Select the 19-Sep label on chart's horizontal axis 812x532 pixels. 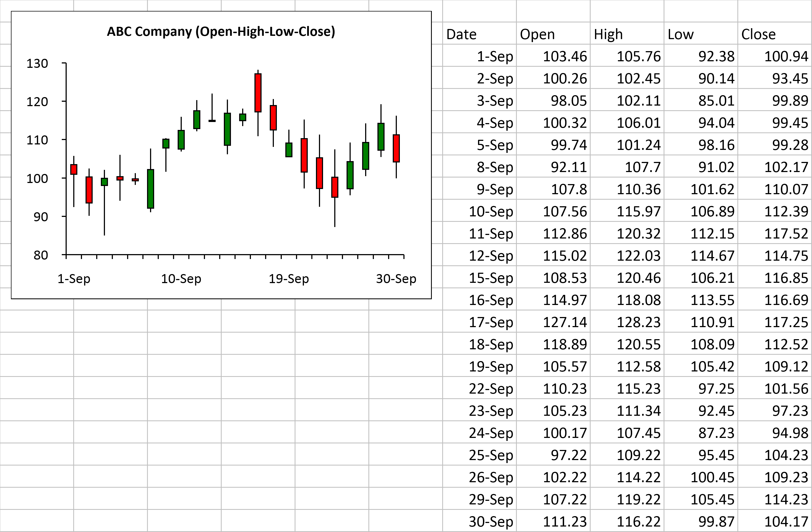pyautogui.click(x=289, y=279)
